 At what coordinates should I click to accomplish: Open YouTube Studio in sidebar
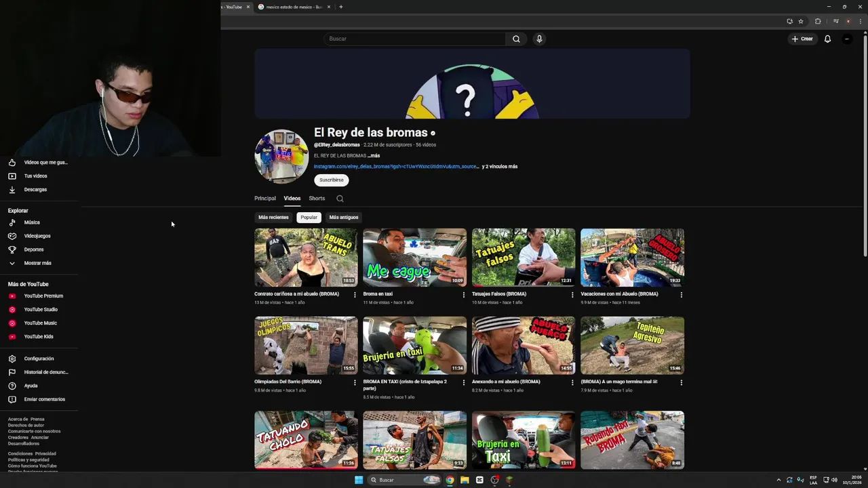tap(41, 309)
